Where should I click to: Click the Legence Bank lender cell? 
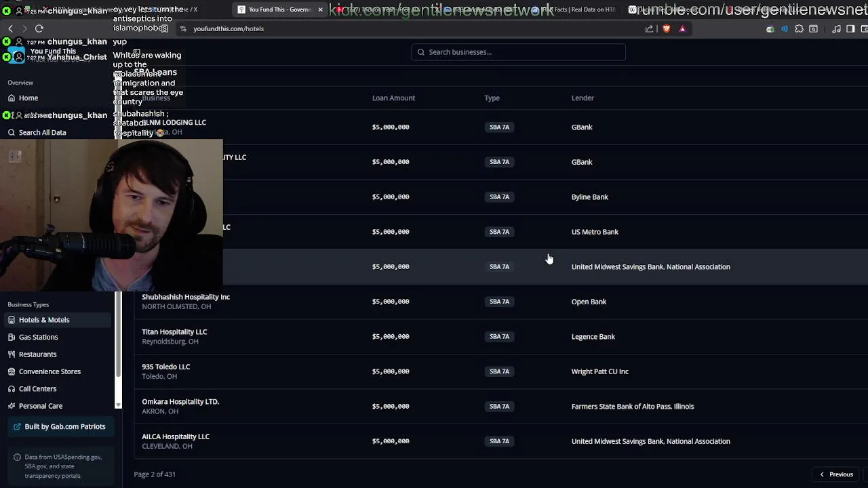click(593, 336)
